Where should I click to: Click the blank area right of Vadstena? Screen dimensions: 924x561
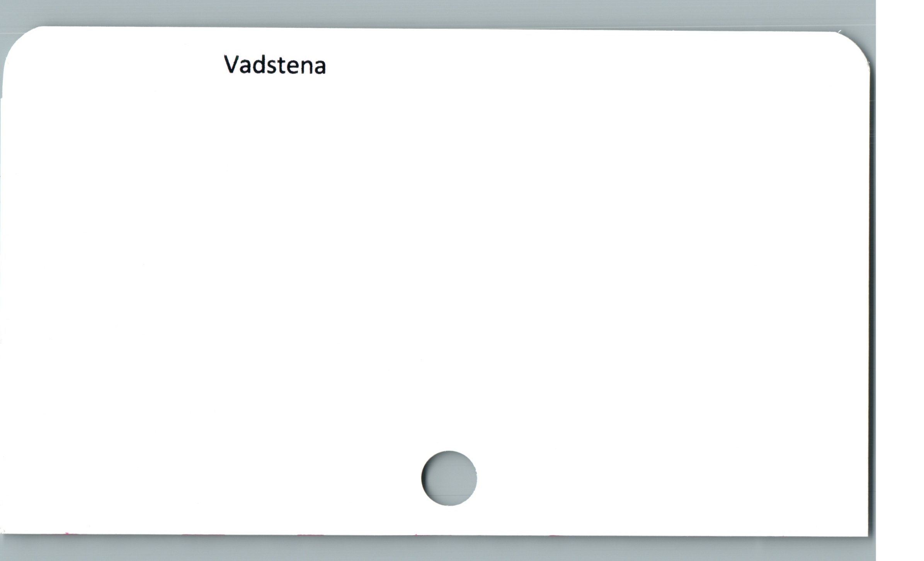580,65
